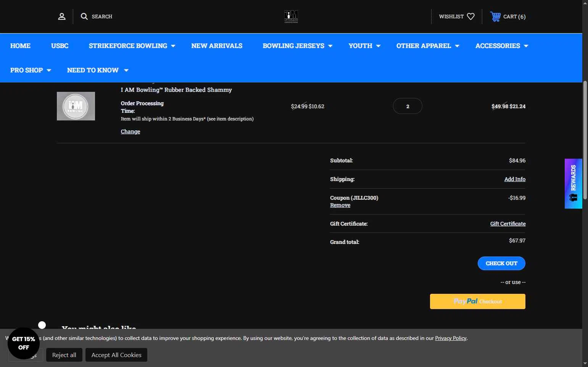Expand the Strikeforce Bowling dropdown
588x367 pixels.
(173, 46)
